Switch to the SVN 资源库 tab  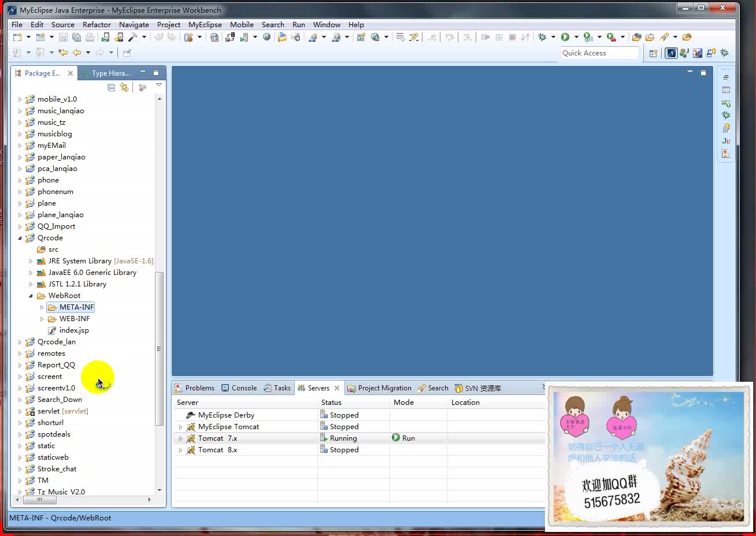click(478, 388)
